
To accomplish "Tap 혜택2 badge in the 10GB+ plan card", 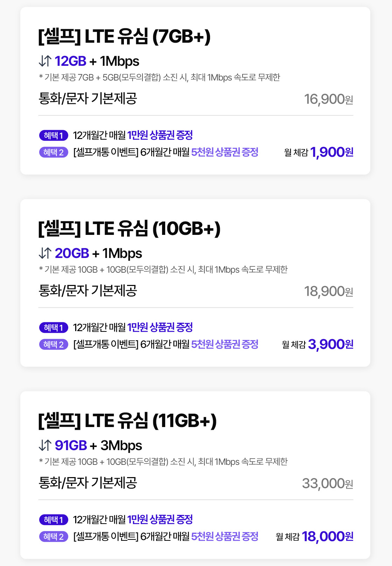I will (54, 344).
